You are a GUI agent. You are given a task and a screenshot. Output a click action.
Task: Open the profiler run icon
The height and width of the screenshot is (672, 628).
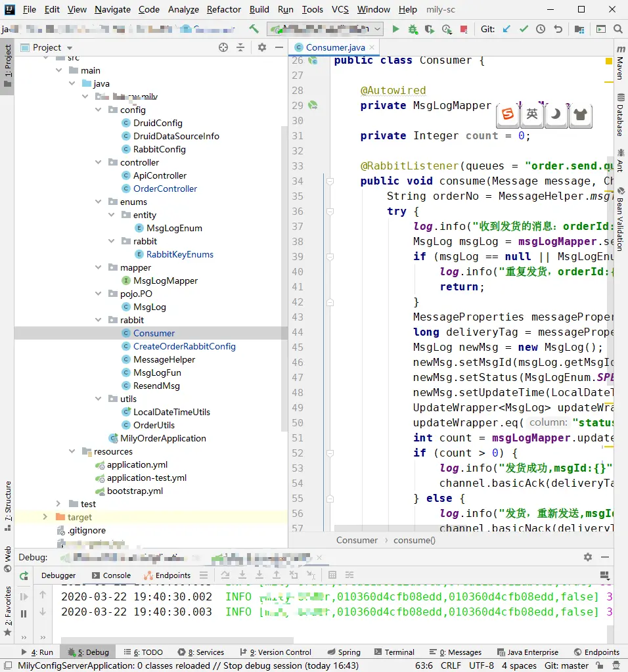click(x=447, y=29)
